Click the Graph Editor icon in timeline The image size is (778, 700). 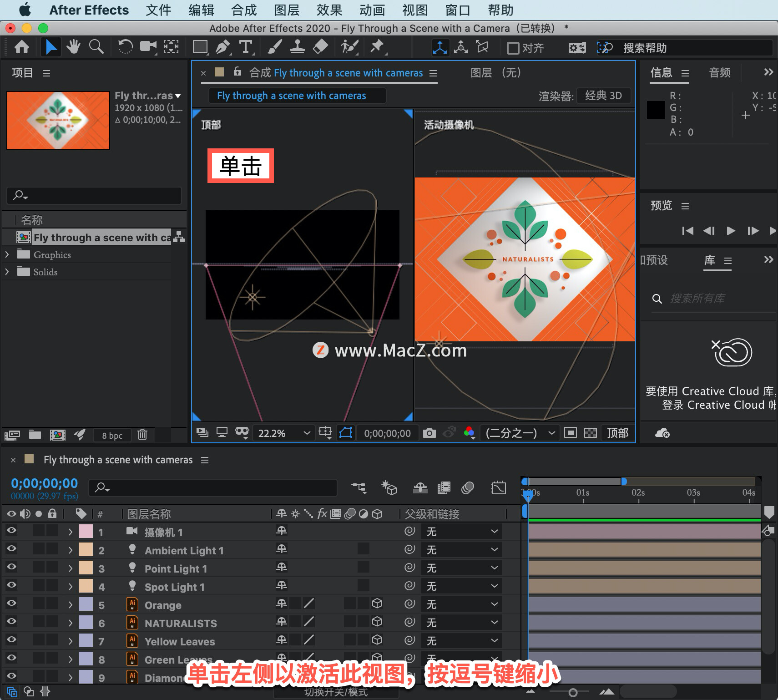point(499,488)
